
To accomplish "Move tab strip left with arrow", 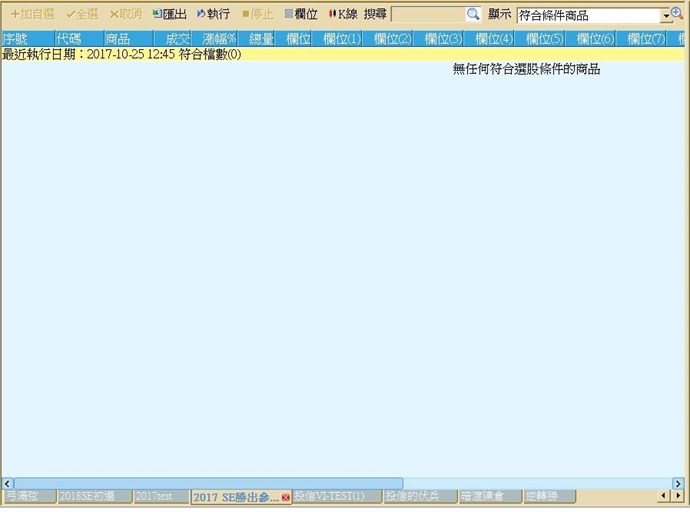I will (x=664, y=496).
